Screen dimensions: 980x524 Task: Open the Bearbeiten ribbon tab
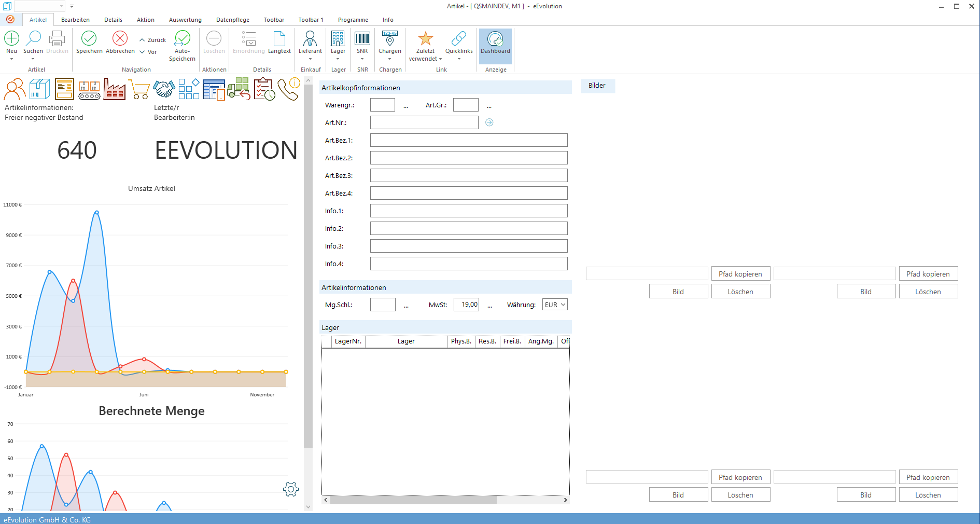point(75,20)
